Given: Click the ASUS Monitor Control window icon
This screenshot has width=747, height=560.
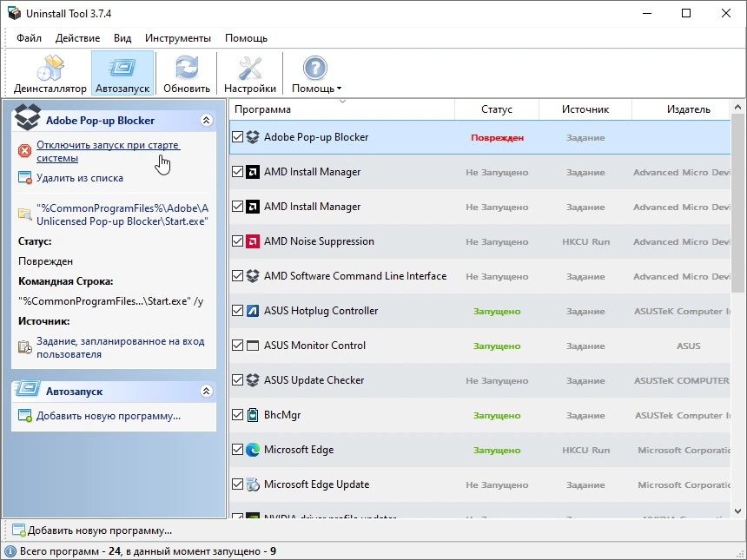Looking at the screenshot, I should click(253, 346).
